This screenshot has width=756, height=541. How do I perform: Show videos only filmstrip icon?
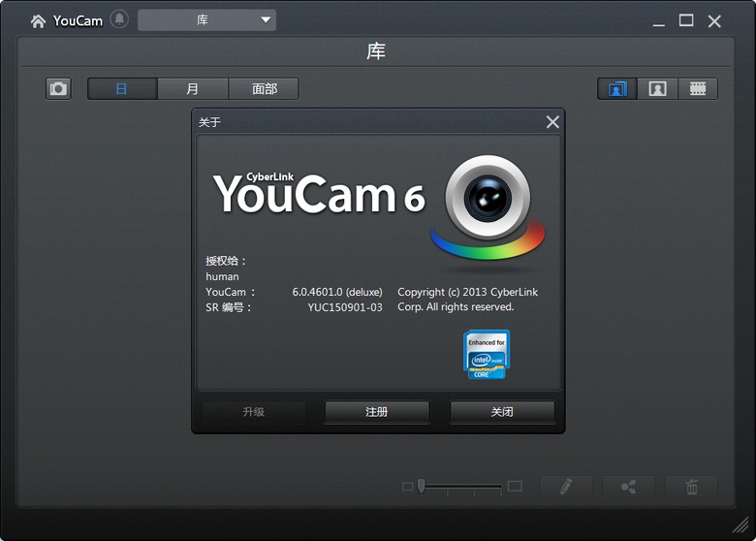(698, 88)
